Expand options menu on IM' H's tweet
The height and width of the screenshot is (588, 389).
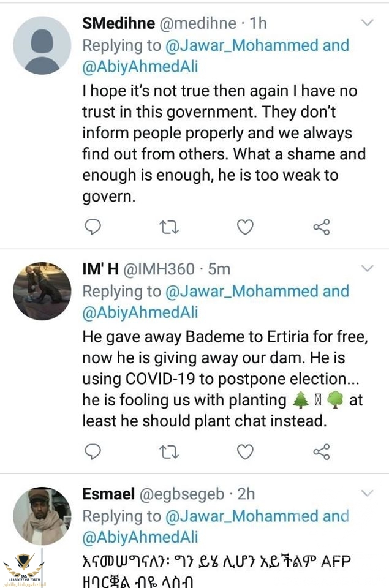coord(366,268)
